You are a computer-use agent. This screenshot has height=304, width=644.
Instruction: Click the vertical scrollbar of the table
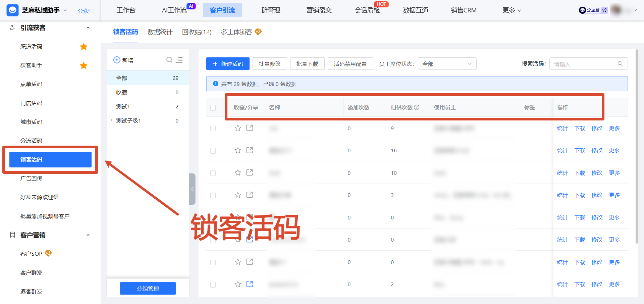pyautogui.click(x=637, y=146)
